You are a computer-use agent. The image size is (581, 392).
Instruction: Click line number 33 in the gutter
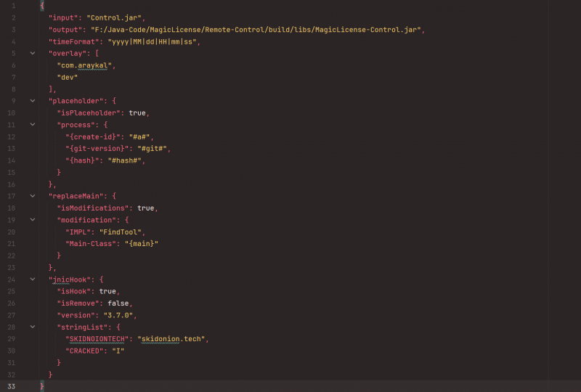[12, 385]
